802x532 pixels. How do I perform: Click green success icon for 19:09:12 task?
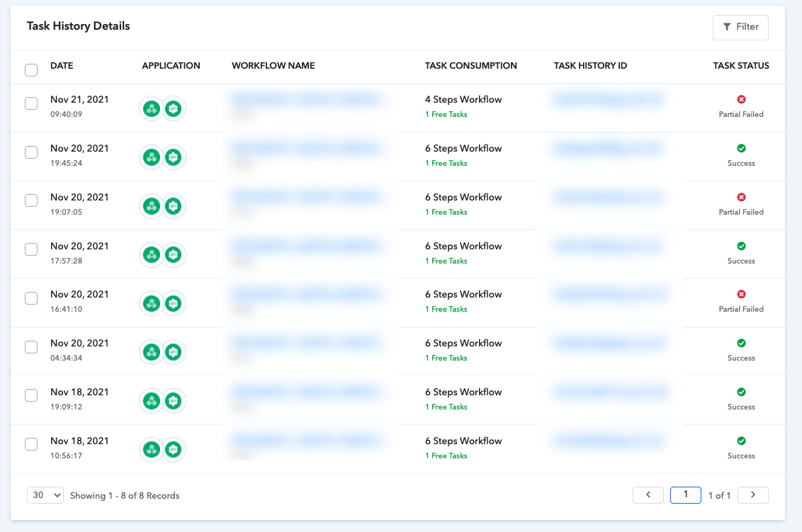tap(741, 392)
